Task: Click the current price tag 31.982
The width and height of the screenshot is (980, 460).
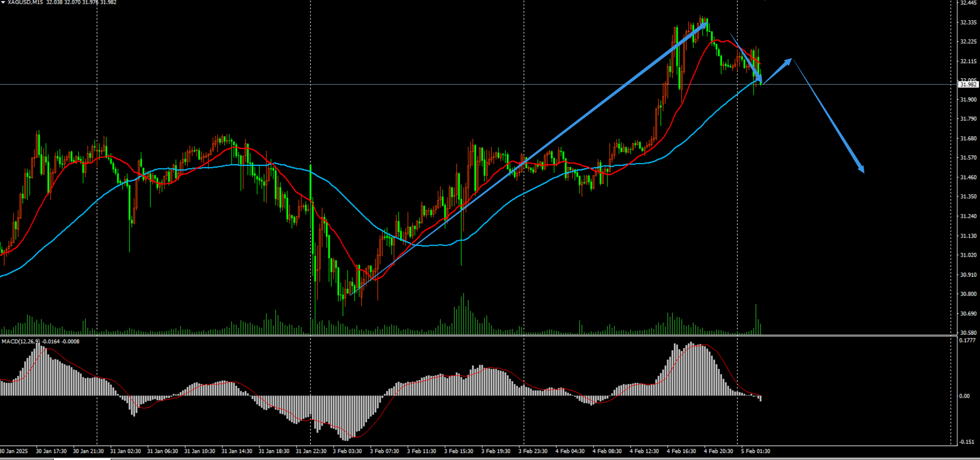Action: click(x=968, y=84)
